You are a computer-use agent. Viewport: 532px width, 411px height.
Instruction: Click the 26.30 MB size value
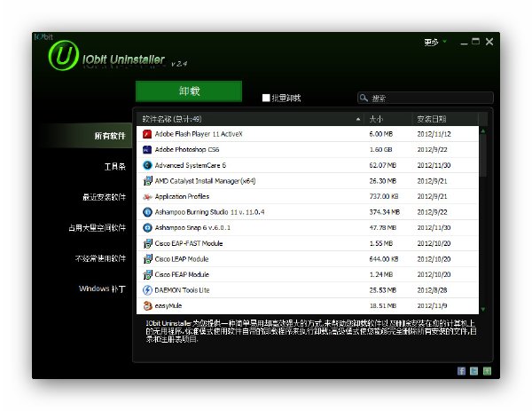pos(383,181)
